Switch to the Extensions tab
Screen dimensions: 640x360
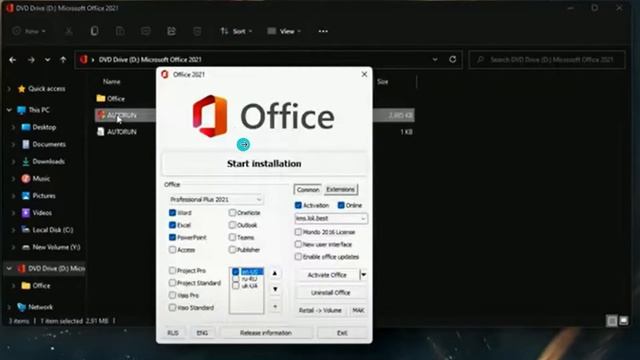click(x=340, y=189)
